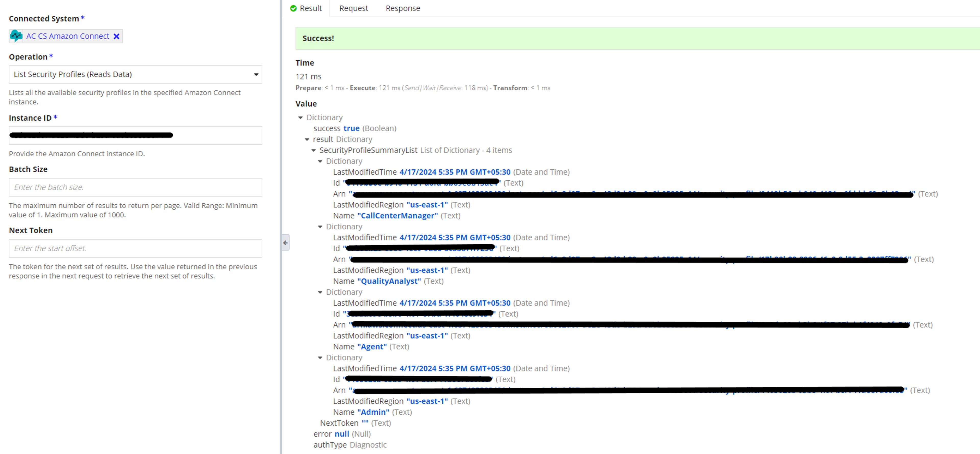The image size is (980, 454).
Task: Collapse the left pane with arrow handle
Action: [285, 243]
